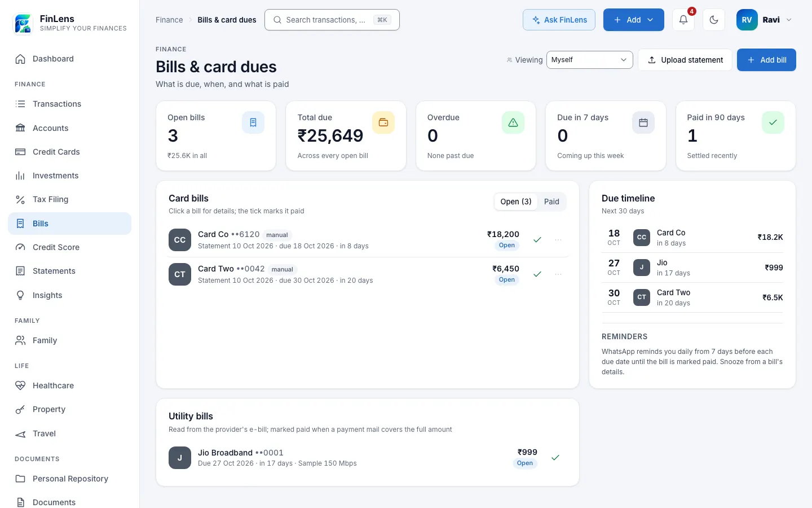The height and width of the screenshot is (508, 812).
Task: Mark Jio Broadband bill paid tick
Action: [555, 458]
